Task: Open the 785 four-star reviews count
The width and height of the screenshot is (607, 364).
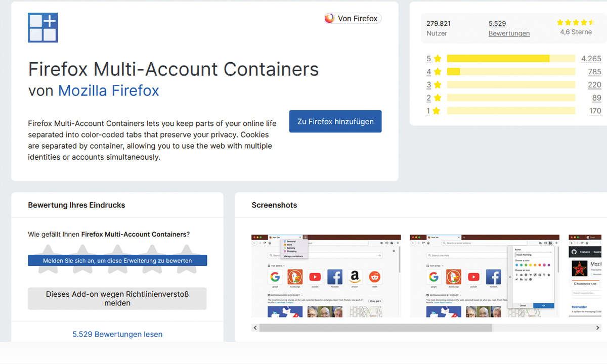Action: [x=595, y=72]
